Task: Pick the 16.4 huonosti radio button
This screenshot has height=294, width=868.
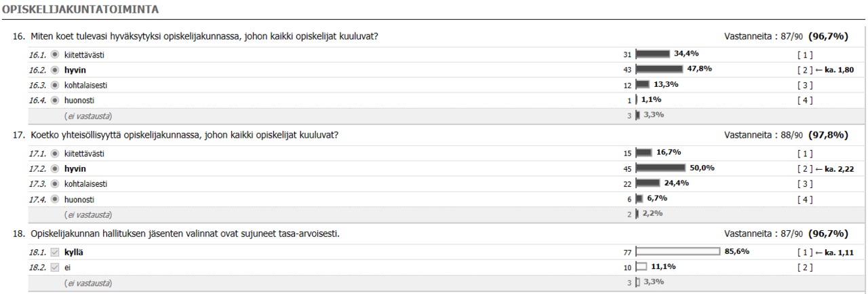Action: point(55,100)
